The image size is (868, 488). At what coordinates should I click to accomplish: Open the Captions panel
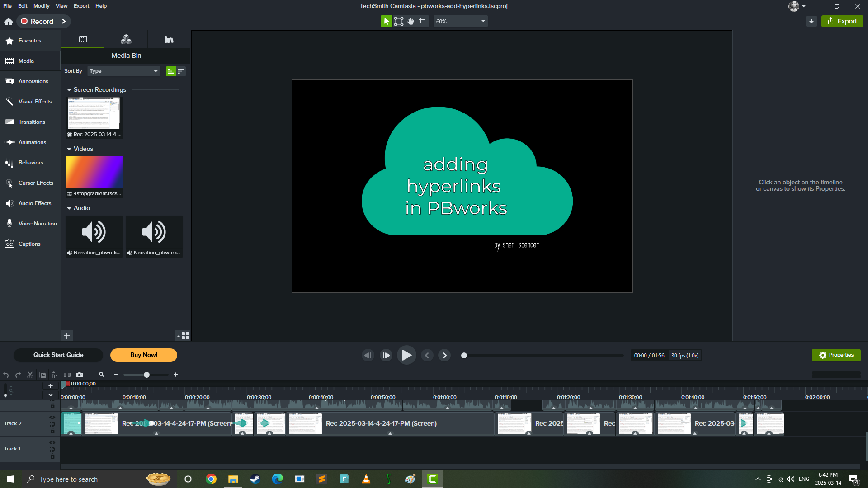30,244
